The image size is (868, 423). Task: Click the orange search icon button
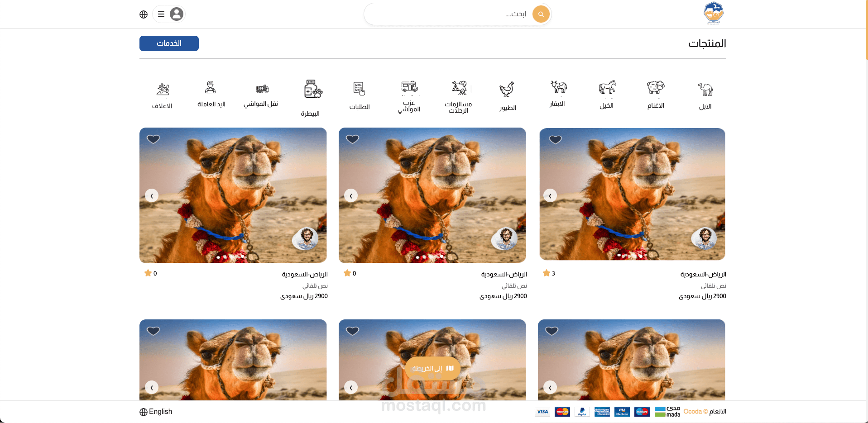[541, 14]
